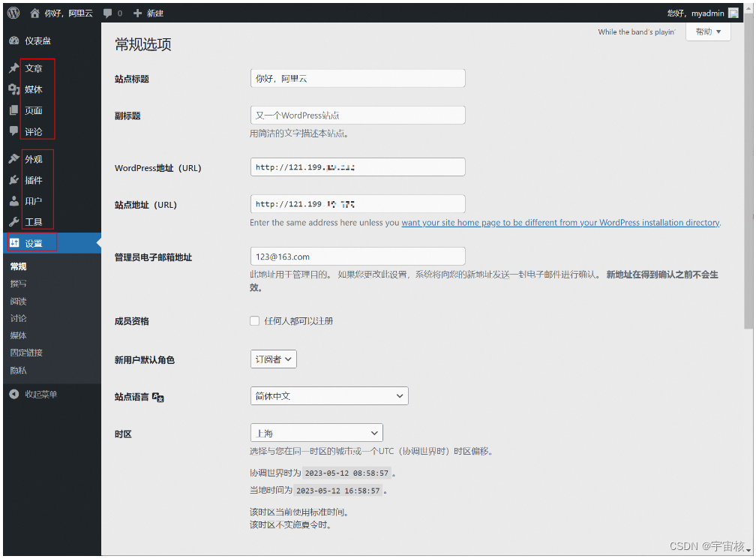Click the 文章 pushpin icon
Screen dimensions: 756x559
14,68
